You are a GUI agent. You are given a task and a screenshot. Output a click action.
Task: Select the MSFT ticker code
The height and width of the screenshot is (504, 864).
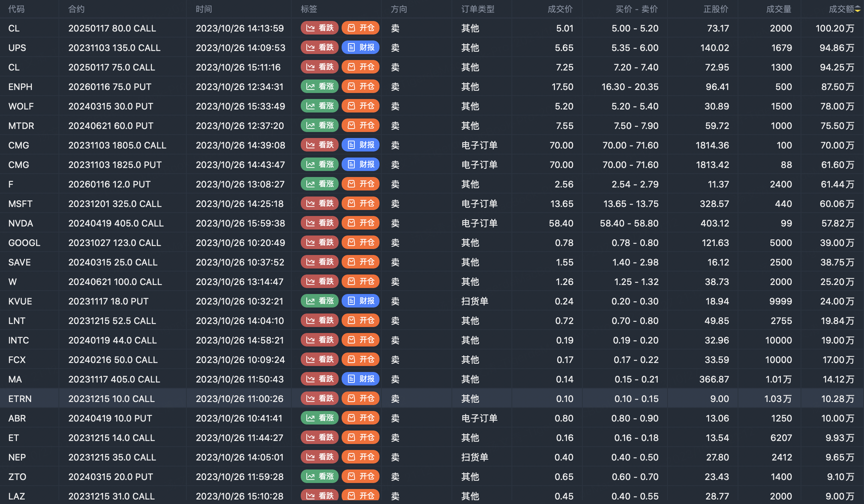[20, 204]
